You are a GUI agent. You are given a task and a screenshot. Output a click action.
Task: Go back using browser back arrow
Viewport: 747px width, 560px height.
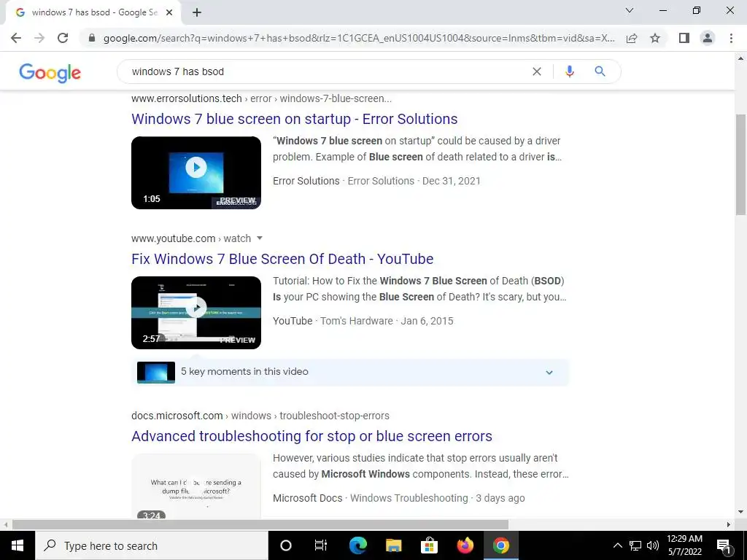16,38
